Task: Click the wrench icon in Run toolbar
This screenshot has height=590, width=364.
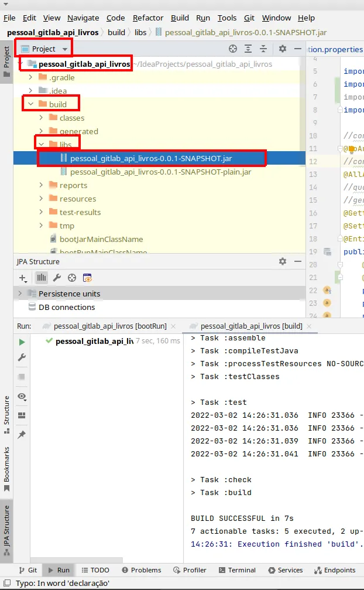Action: [22, 357]
